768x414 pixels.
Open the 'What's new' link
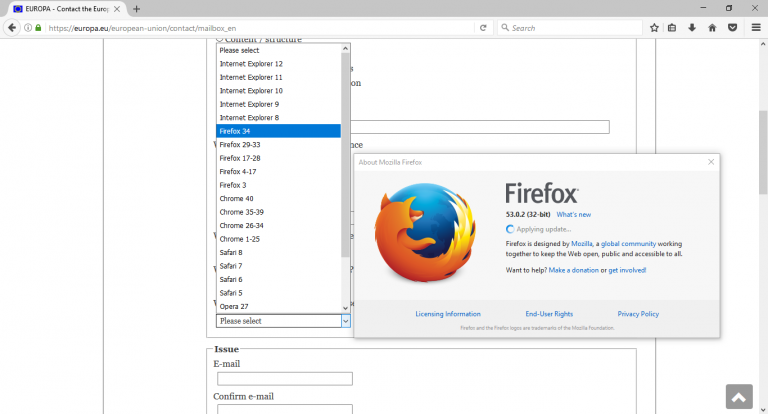[x=573, y=214]
